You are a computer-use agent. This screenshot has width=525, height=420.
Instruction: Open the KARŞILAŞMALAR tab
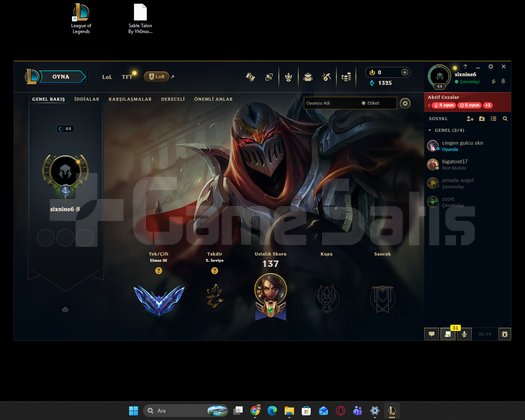coord(130,99)
